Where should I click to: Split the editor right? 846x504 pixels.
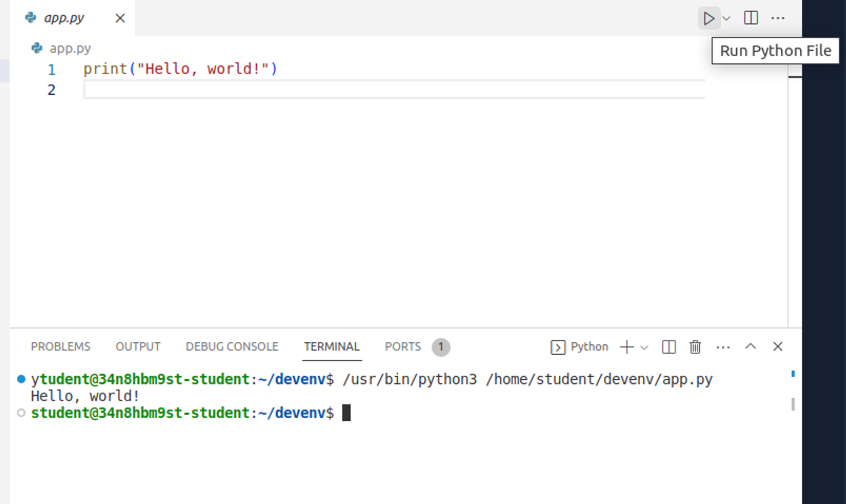751,19
